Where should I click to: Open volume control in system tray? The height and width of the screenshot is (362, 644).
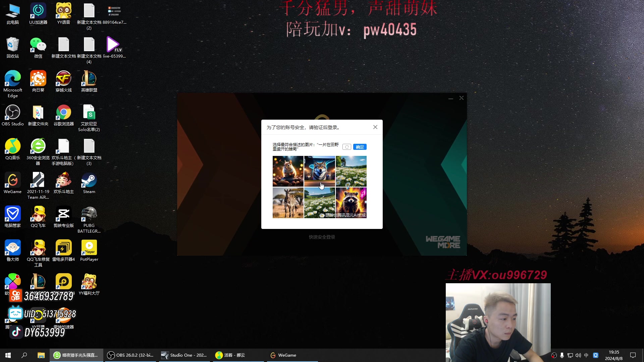[578, 355]
